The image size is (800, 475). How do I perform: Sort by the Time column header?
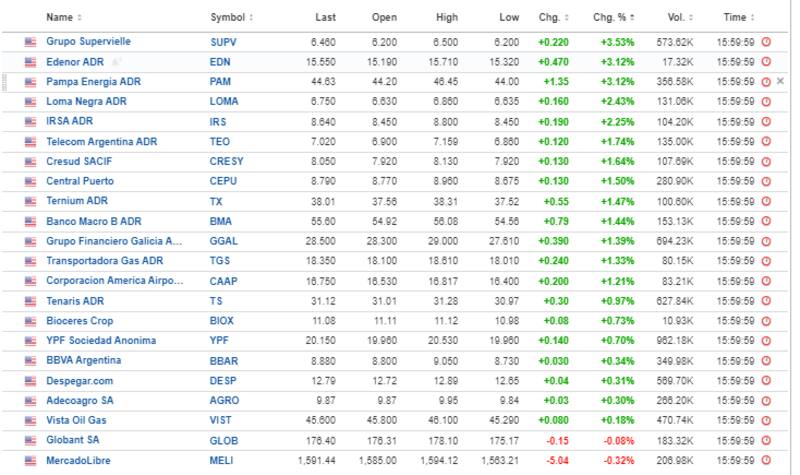point(739,17)
